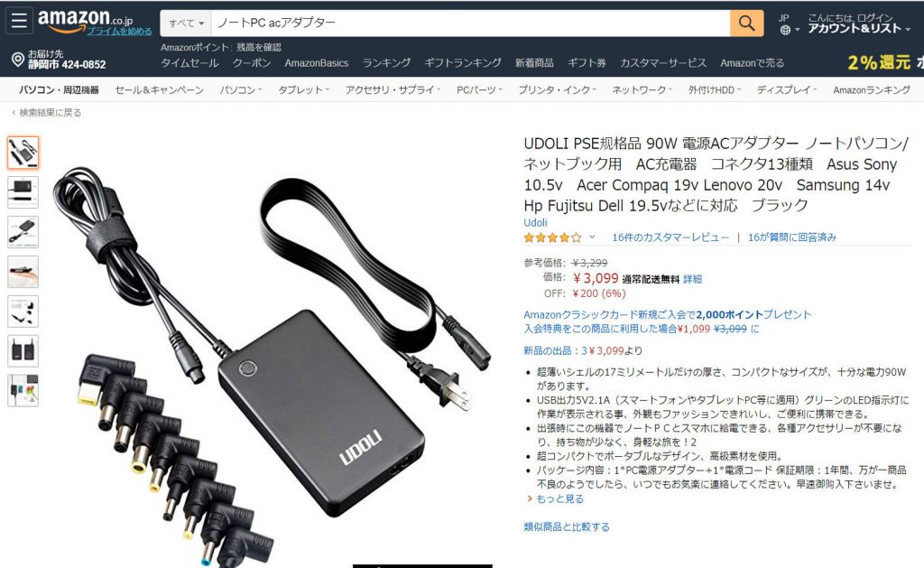Open the ランキング menu item
The width and height of the screenshot is (924, 568).
tap(386, 63)
